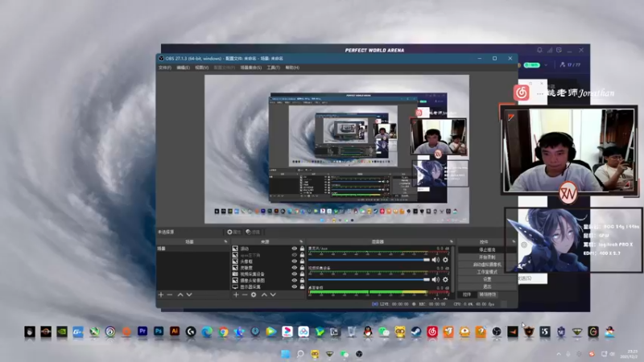The width and height of the screenshot is (644, 362).
Task: Unlock the 头像框 source lock
Action: pyautogui.click(x=303, y=261)
